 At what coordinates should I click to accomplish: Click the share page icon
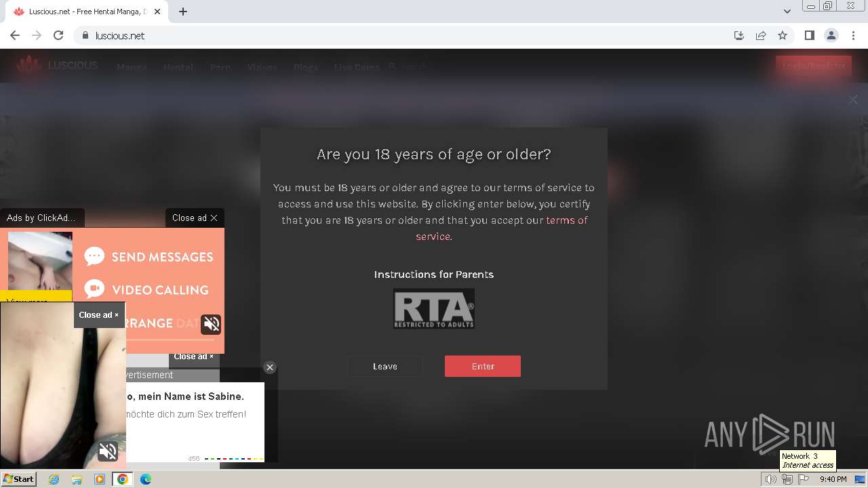761,35
